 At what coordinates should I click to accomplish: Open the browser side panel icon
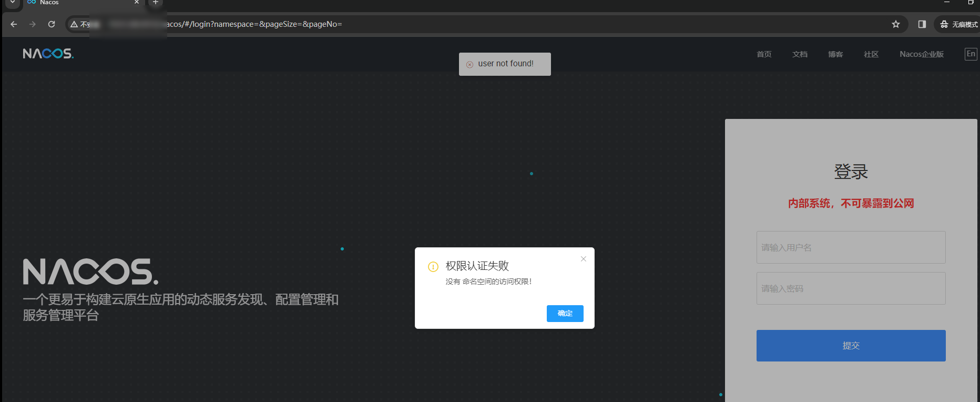tap(922, 24)
